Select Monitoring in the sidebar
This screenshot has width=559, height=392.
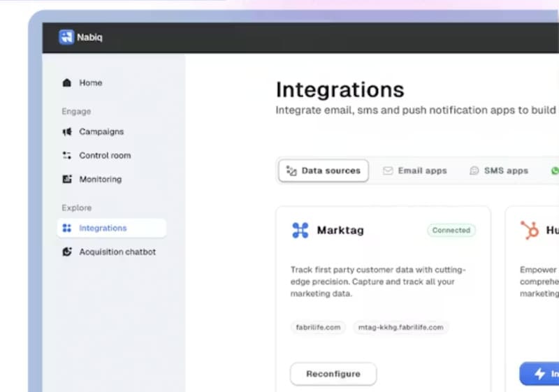tap(100, 179)
